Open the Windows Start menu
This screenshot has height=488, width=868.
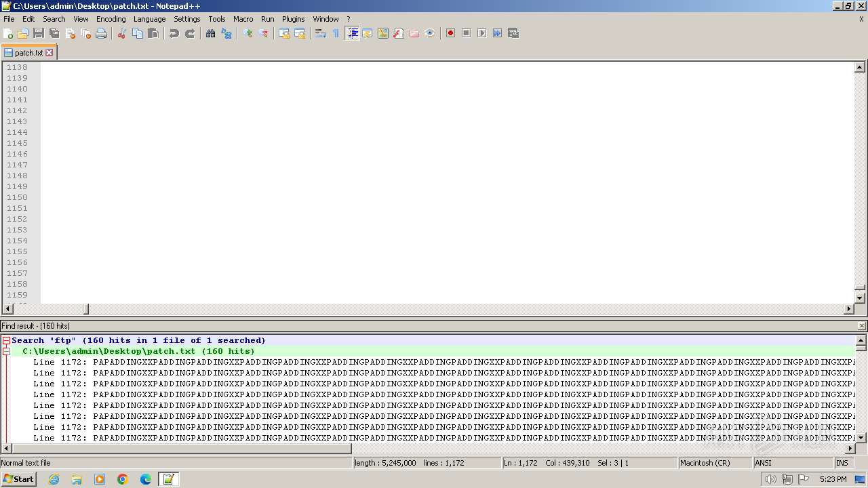click(x=18, y=479)
